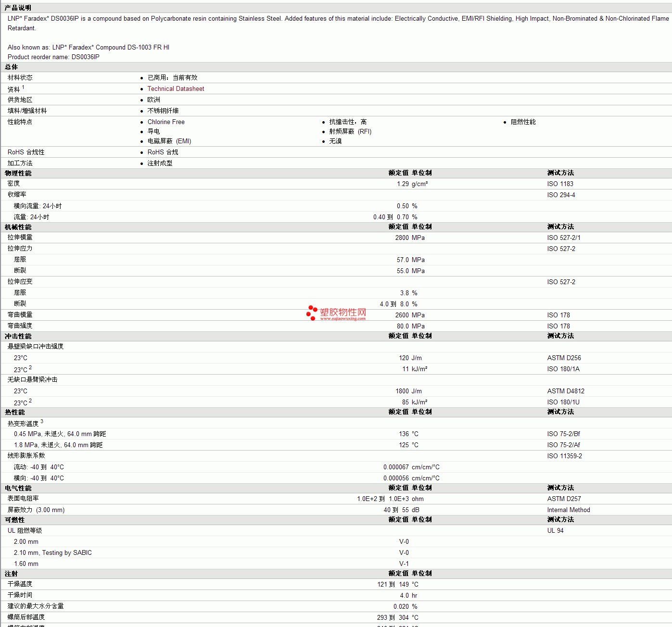Click the 供货地区 row label
This screenshot has width=672, height=627.
[x=20, y=100]
